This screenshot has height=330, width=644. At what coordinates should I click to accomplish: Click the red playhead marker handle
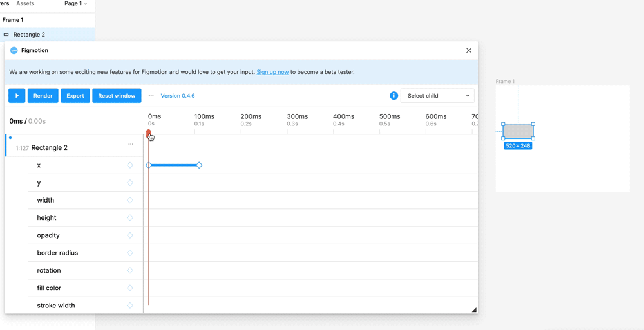[148, 133]
